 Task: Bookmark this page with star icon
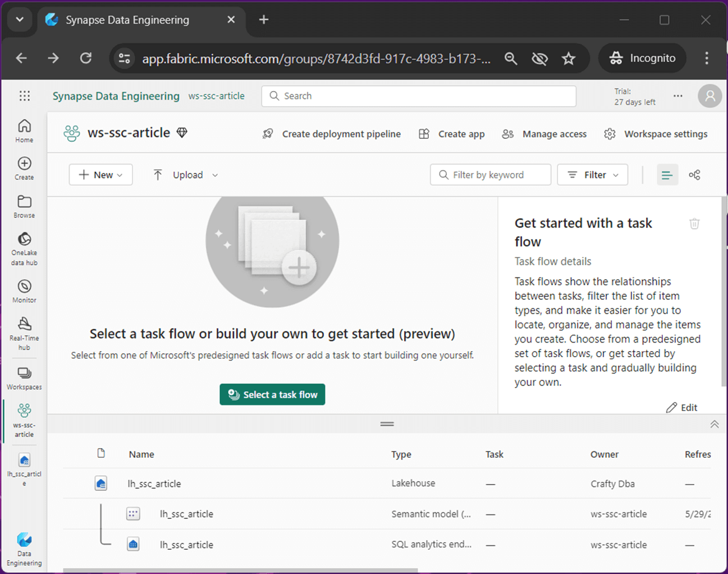[x=569, y=58]
